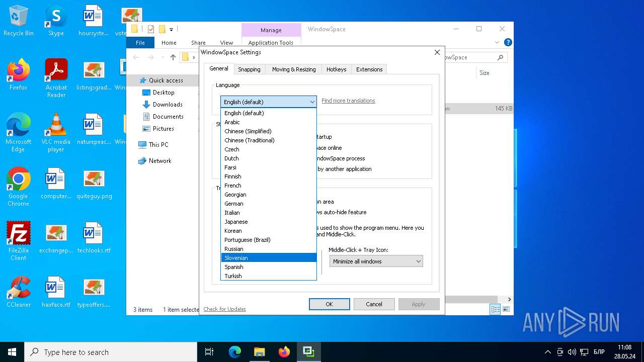
Task: Expand the Minimize all windows dropdown
Action: [376, 261]
